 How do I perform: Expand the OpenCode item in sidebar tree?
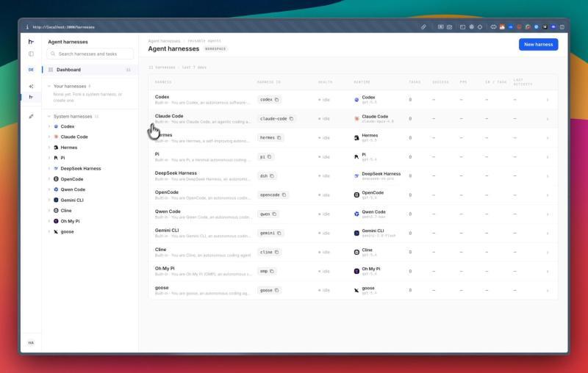pos(49,179)
